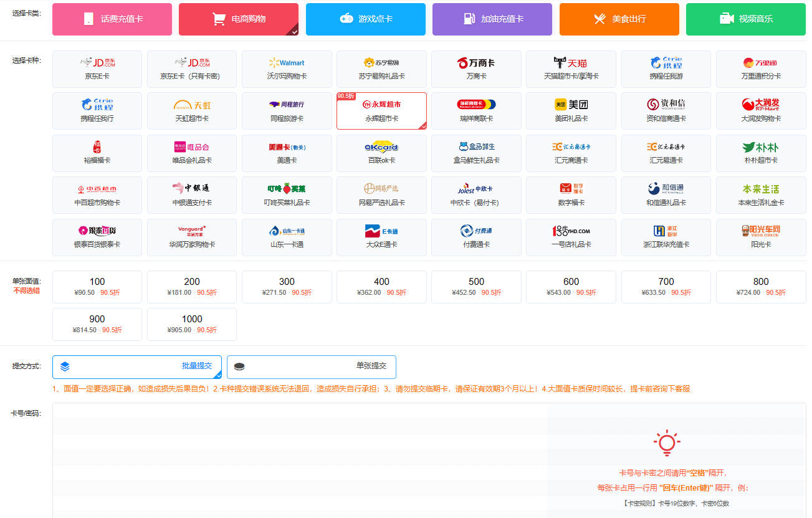This screenshot has width=812, height=518.
Task: Open the 视频音乐 category
Action: pos(746,19)
